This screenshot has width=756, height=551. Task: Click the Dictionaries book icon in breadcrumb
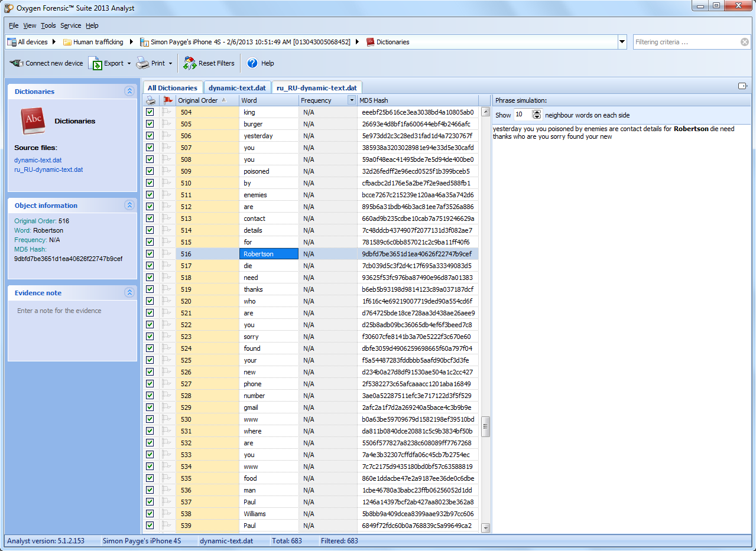371,42
